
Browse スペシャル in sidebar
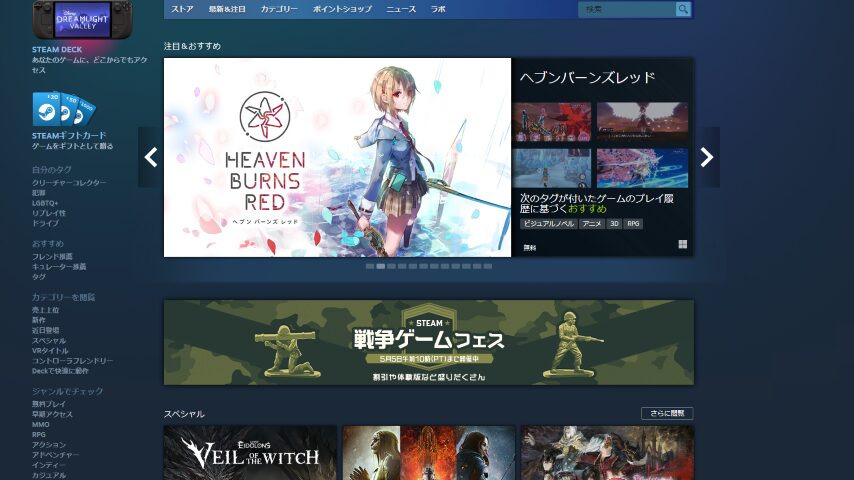(49, 341)
